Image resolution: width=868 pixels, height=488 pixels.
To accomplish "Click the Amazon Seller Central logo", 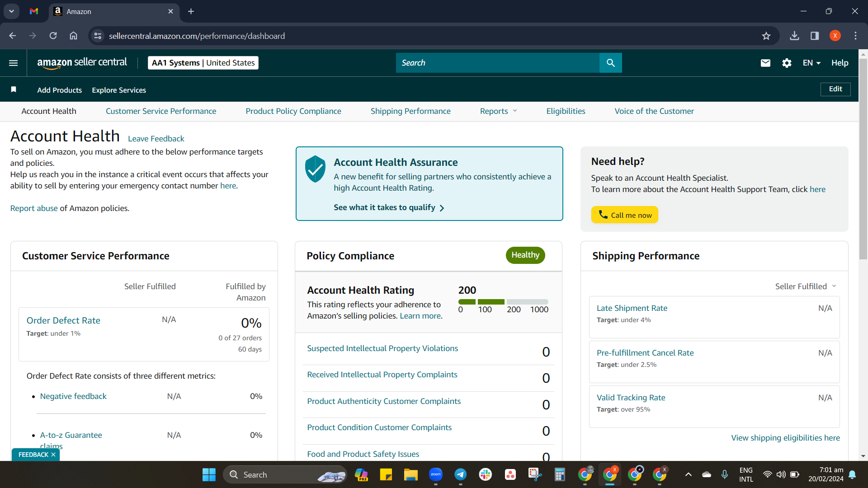I will [82, 63].
